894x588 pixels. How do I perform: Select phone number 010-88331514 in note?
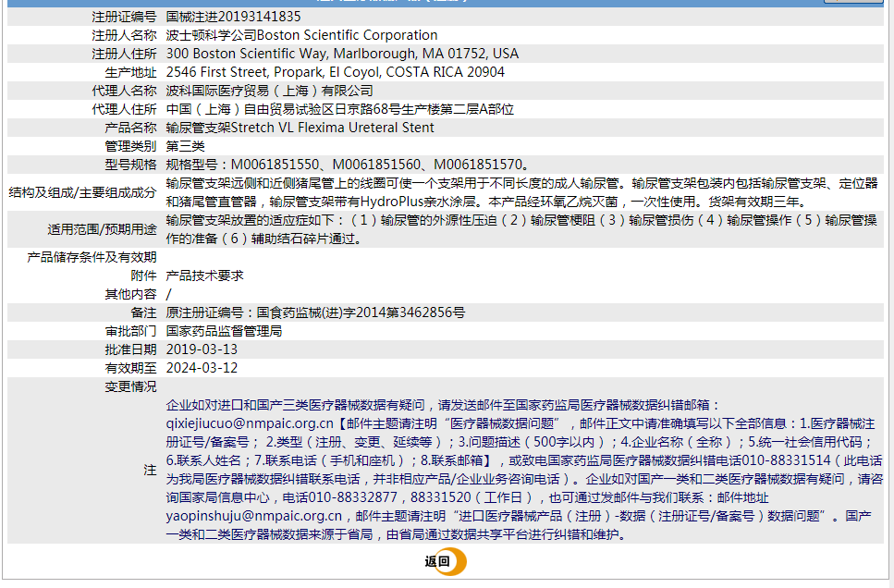787,460
